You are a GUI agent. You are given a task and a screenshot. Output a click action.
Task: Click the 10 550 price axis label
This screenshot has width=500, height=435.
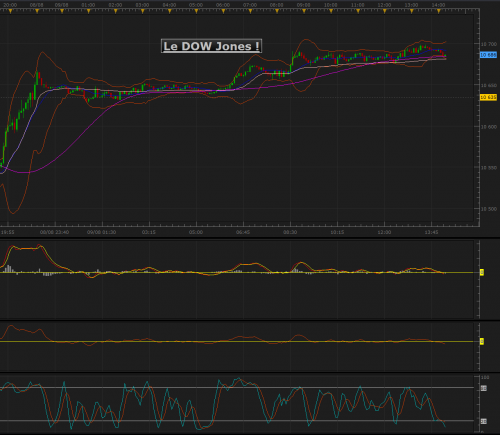pyautogui.click(x=489, y=168)
